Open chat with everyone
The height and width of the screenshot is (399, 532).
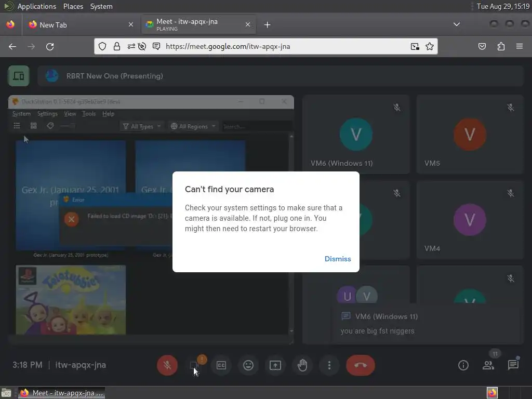pyautogui.click(x=513, y=365)
